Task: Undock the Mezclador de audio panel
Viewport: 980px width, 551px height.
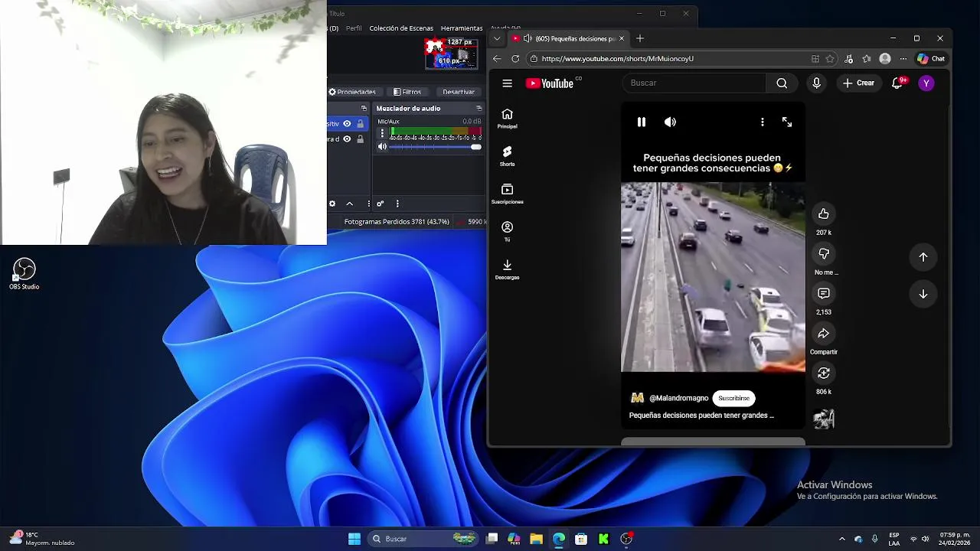Action: [479, 109]
